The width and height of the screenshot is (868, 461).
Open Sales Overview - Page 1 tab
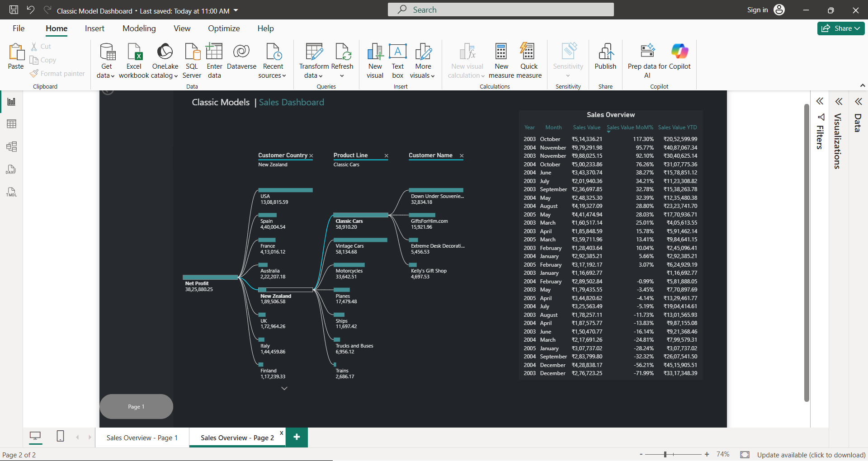142,437
